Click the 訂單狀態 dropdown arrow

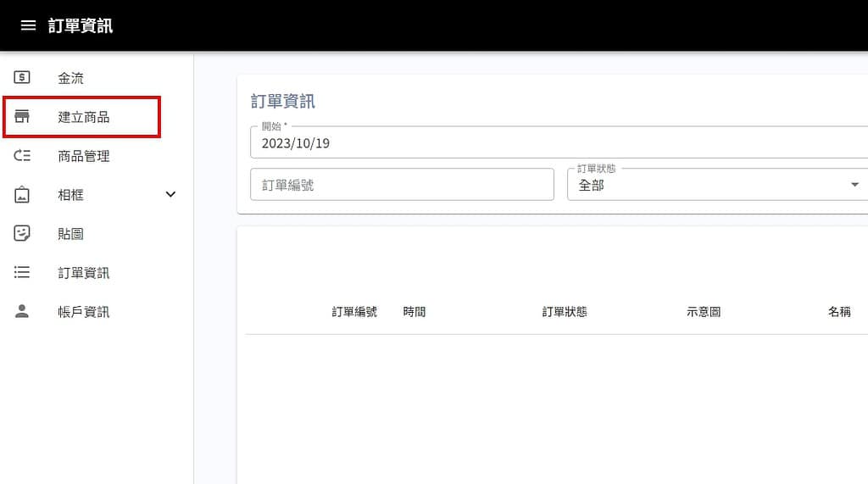click(854, 185)
